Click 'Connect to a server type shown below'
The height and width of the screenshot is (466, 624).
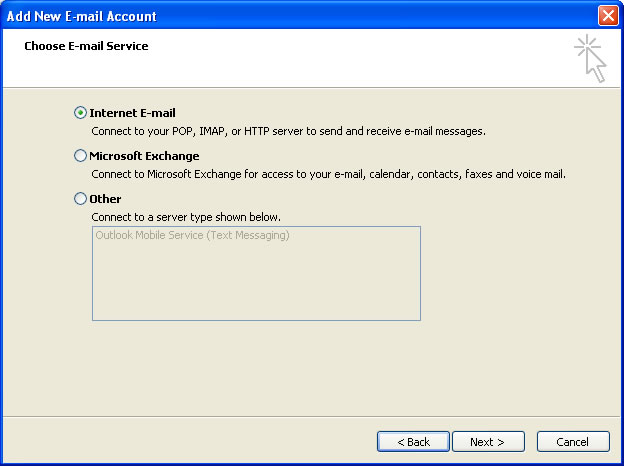[186, 217]
